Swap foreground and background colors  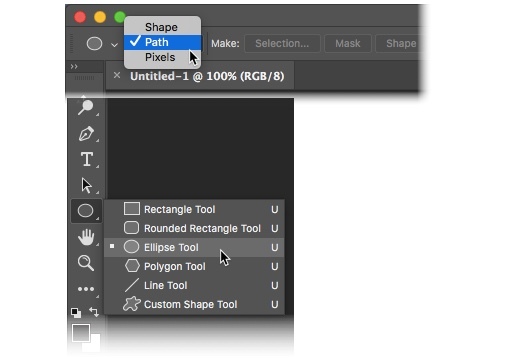click(94, 312)
